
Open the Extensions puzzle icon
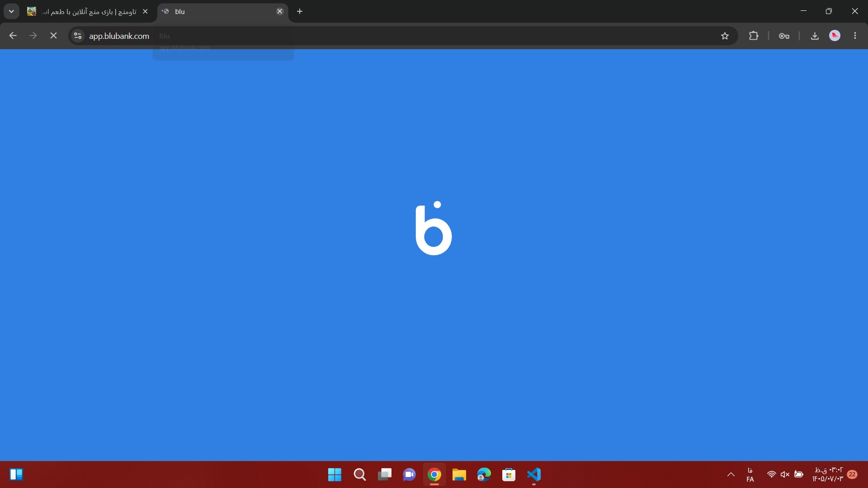(x=754, y=36)
